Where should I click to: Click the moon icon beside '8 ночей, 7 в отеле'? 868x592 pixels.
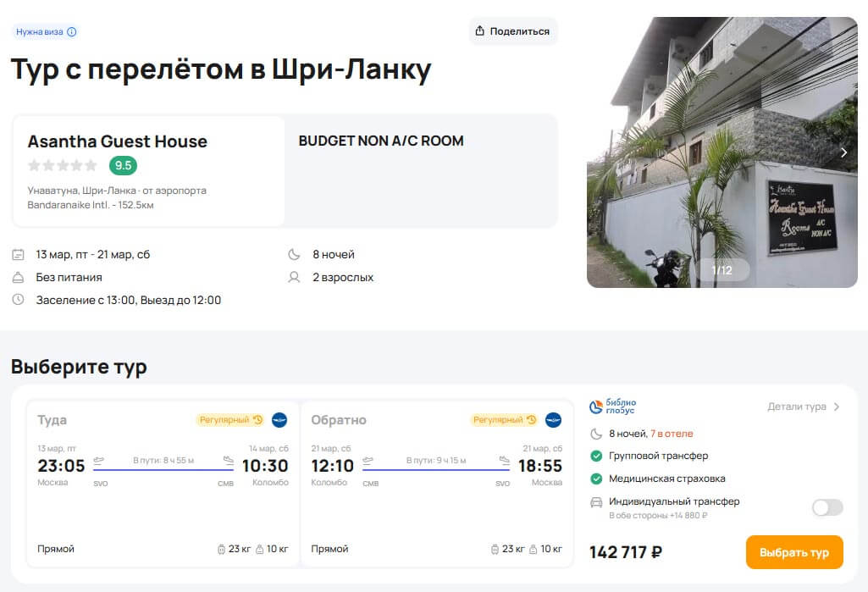tap(596, 434)
